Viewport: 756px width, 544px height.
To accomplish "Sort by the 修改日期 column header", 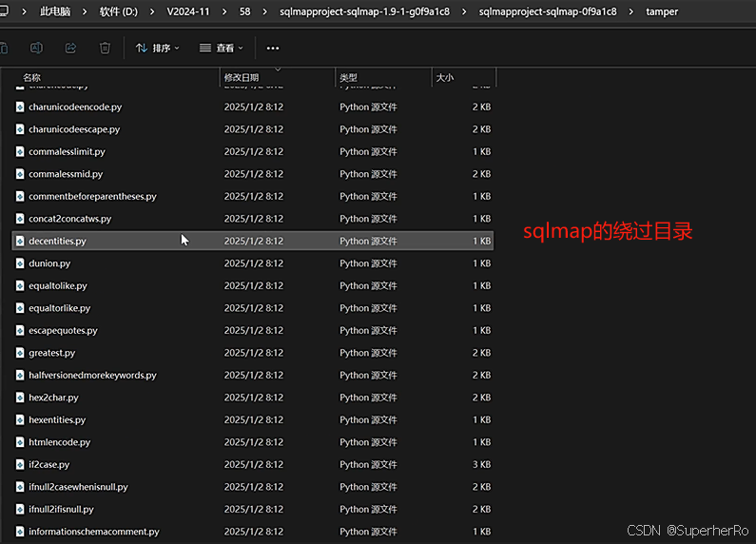I will tap(242, 78).
